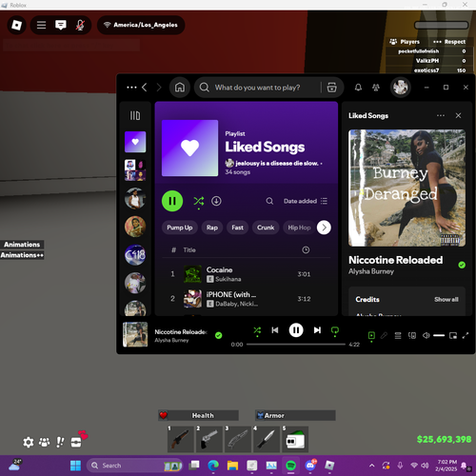This screenshot has width=476, height=476.
Task: Open lyrics microphone icon
Action: point(384,335)
